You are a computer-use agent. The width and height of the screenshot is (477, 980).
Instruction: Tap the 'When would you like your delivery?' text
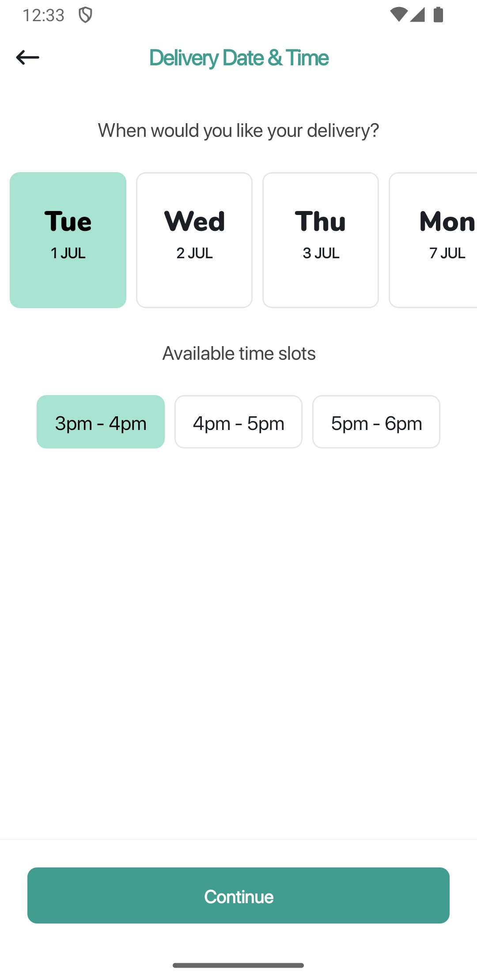[x=238, y=130]
